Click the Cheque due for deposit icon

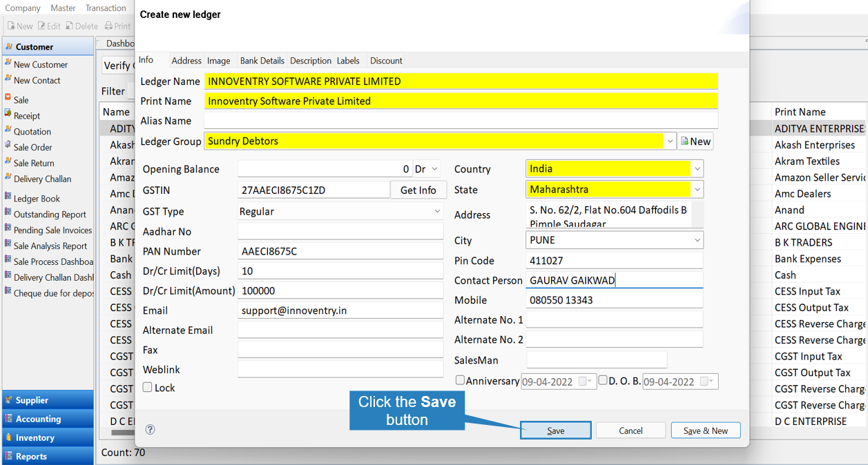point(8,292)
